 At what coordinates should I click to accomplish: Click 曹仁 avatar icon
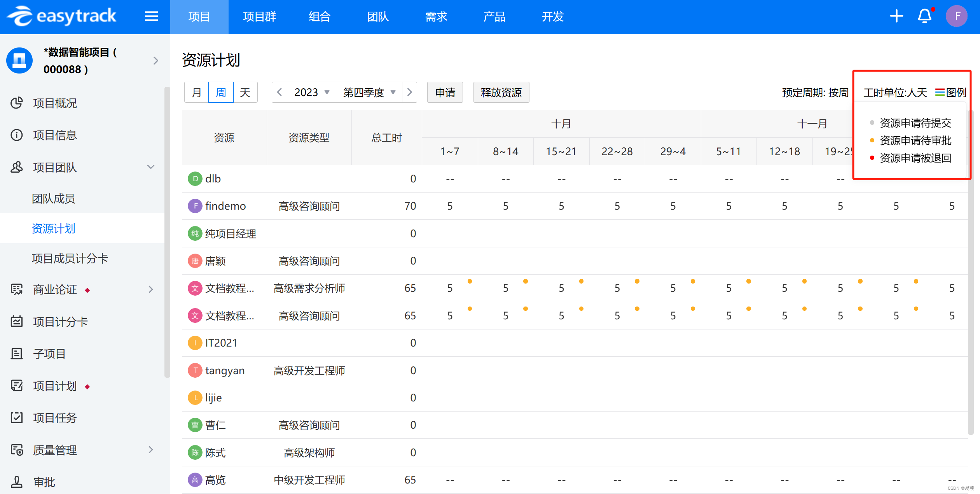pyautogui.click(x=195, y=425)
